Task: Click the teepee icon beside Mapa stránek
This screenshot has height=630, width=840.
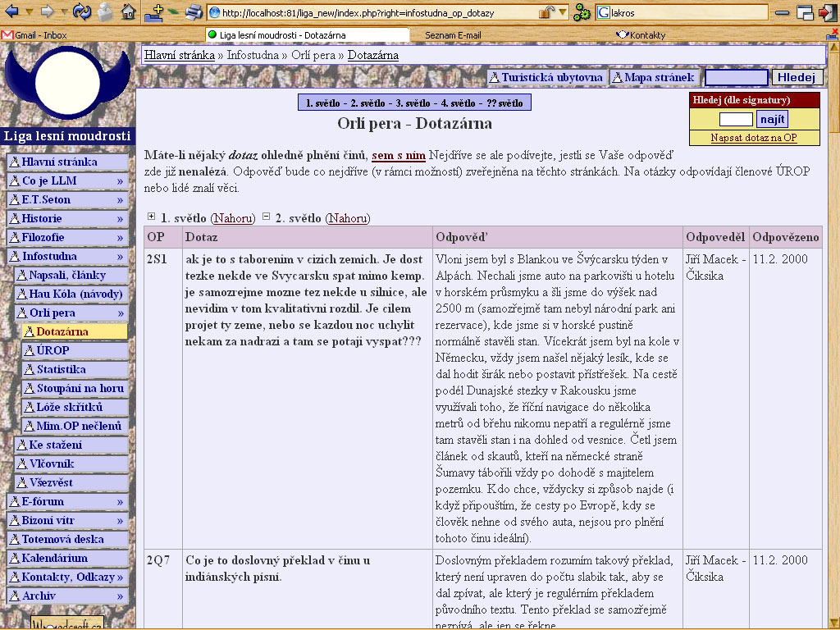Action: (x=618, y=78)
